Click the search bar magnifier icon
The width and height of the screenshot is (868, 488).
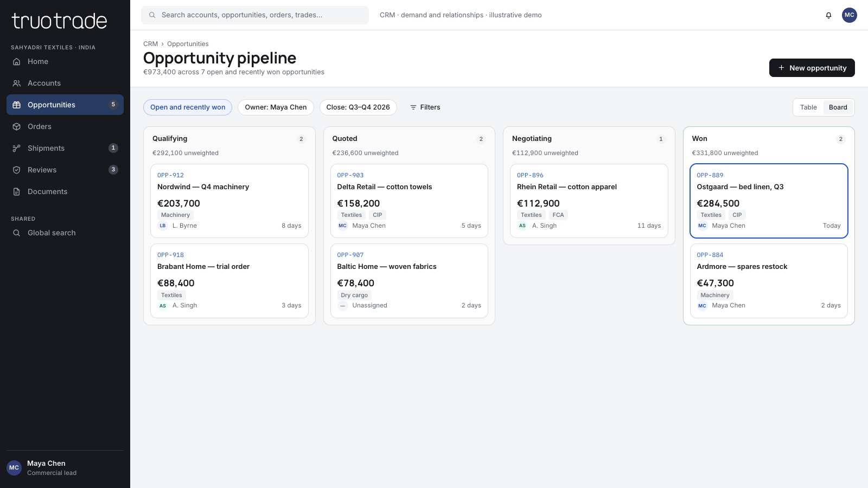pyautogui.click(x=152, y=15)
